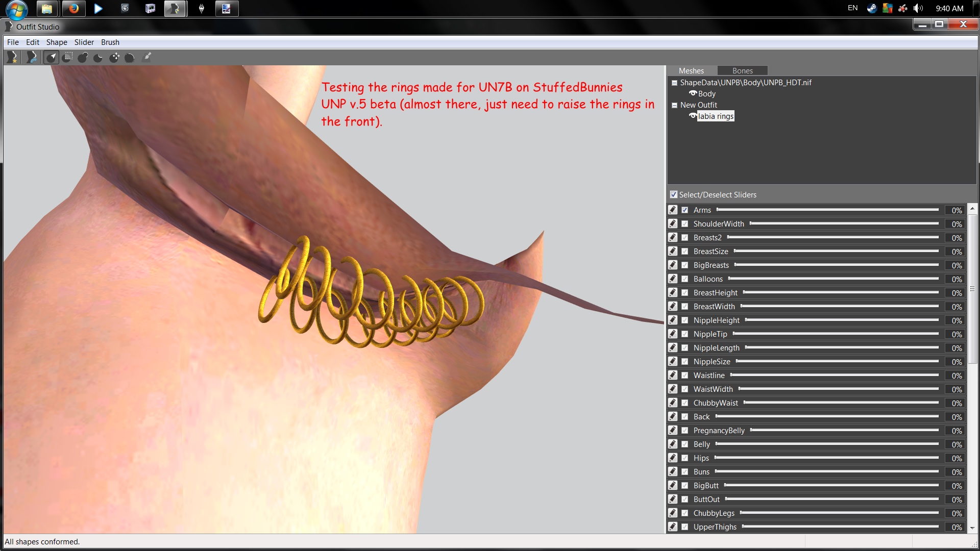Hide the labia rings mesh via eye icon
980x551 pixels.
(693, 116)
